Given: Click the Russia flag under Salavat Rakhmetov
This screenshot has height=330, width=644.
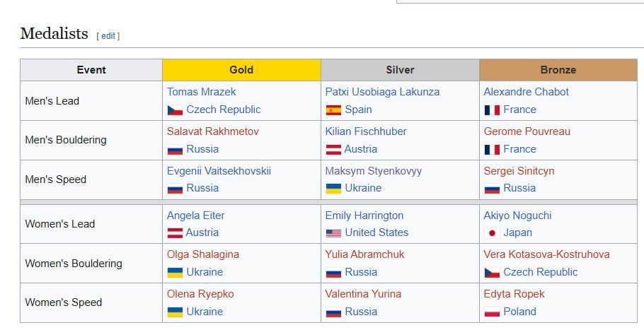Looking at the screenshot, I should coord(175,150).
